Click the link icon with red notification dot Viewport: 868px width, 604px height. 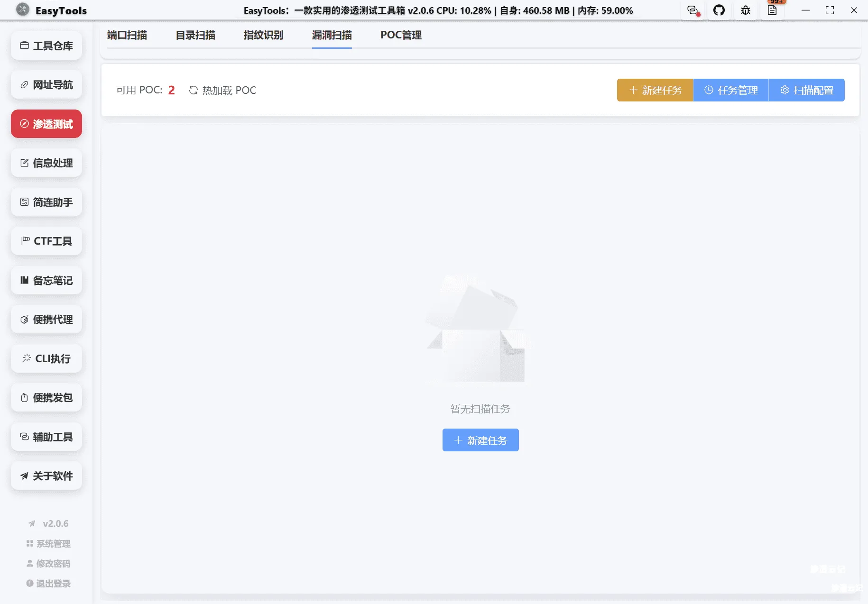pos(693,10)
